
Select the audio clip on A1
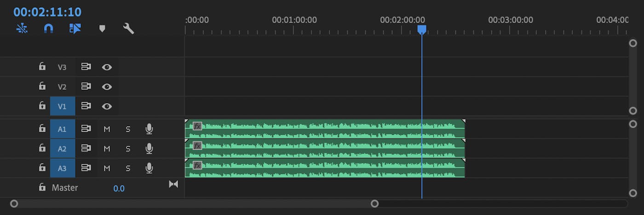[x=325, y=129]
